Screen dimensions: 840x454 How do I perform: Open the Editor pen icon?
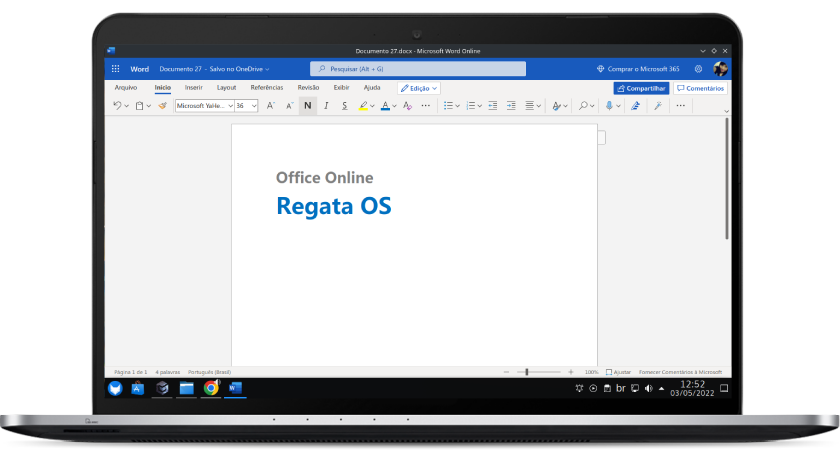point(635,106)
